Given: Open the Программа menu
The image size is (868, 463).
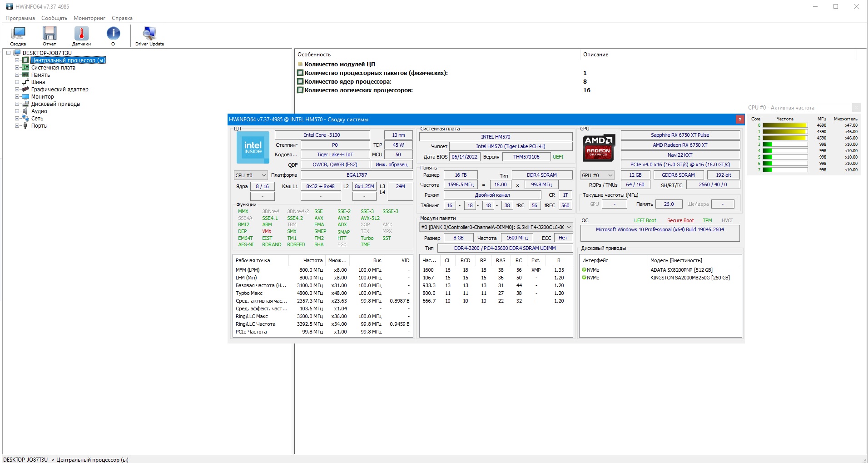Looking at the screenshot, I should coord(20,18).
